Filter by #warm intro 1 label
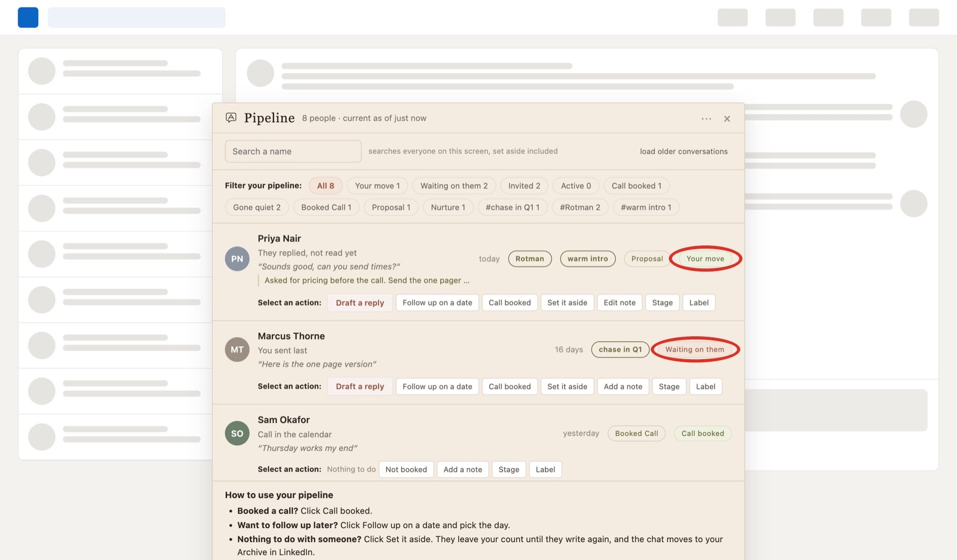 (646, 207)
